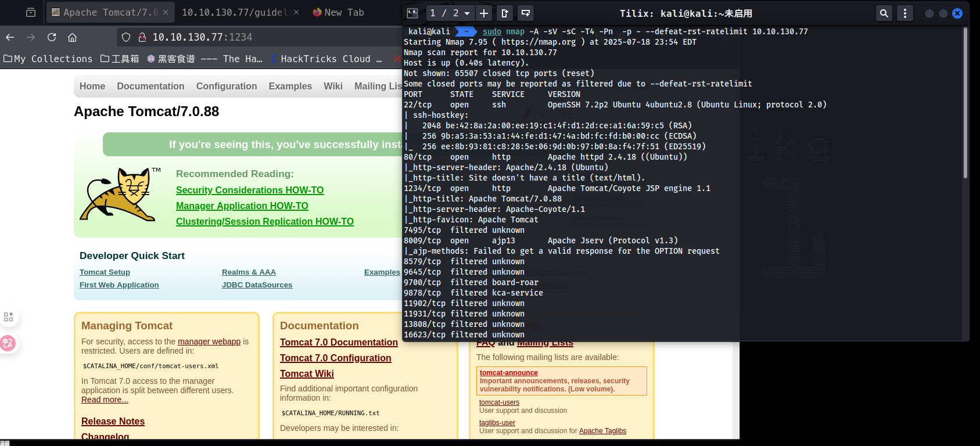Show insecure connection padlock info
The image size is (980, 446).
click(142, 37)
